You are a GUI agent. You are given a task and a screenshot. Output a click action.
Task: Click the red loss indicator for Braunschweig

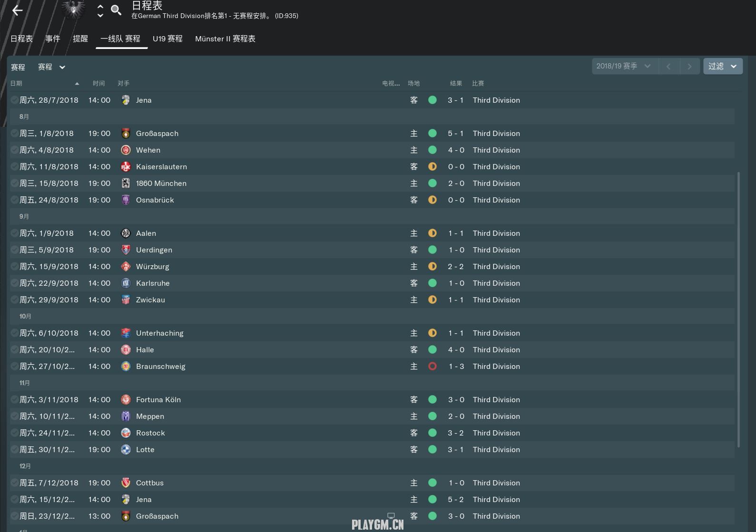(432, 367)
